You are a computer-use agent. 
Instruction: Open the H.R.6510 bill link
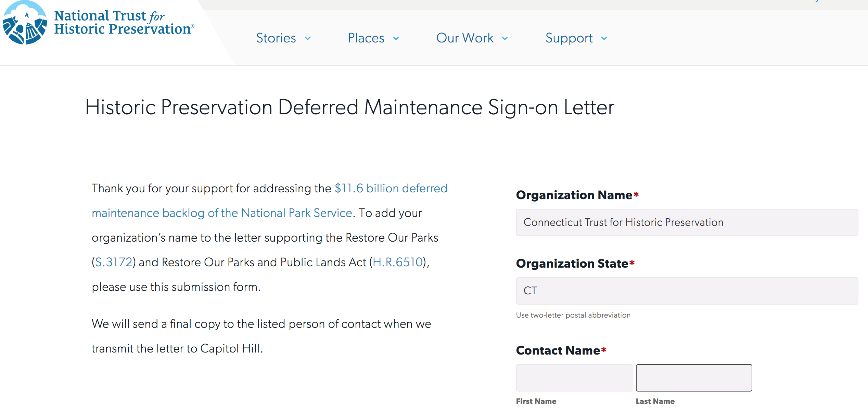398,262
